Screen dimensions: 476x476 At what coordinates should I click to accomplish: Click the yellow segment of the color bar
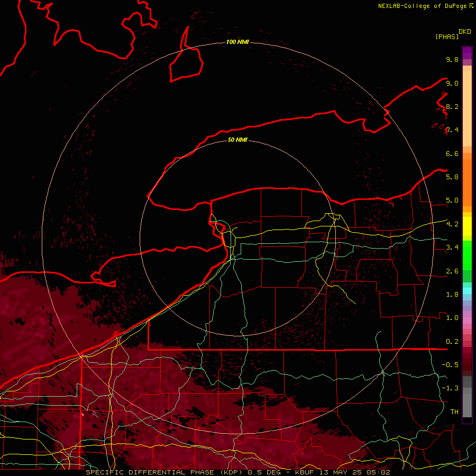pyautogui.click(x=467, y=226)
